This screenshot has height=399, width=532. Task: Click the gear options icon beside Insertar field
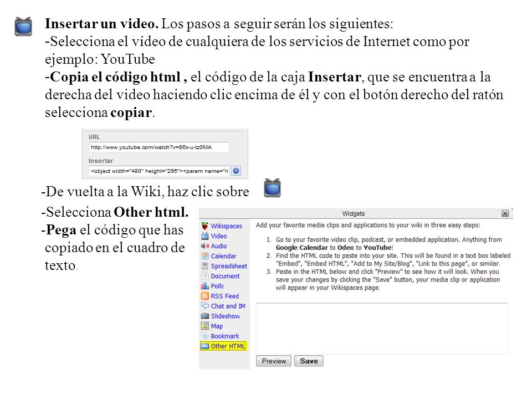(236, 171)
